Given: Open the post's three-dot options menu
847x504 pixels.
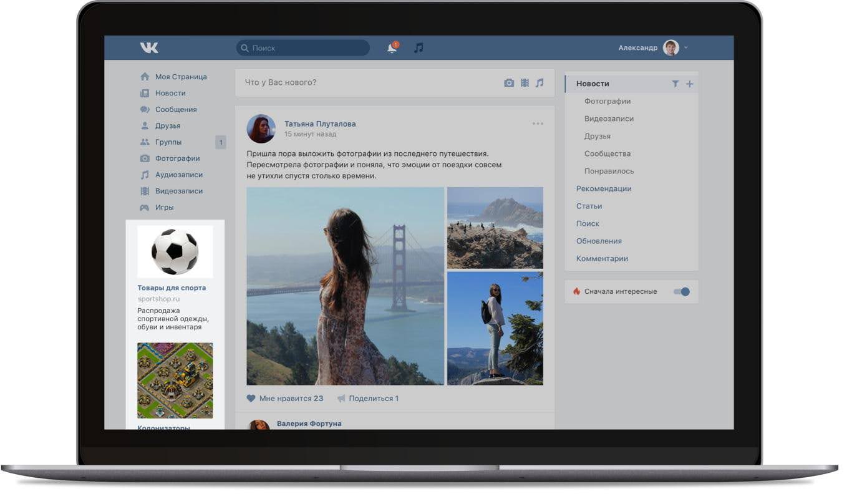Looking at the screenshot, I should (x=538, y=124).
